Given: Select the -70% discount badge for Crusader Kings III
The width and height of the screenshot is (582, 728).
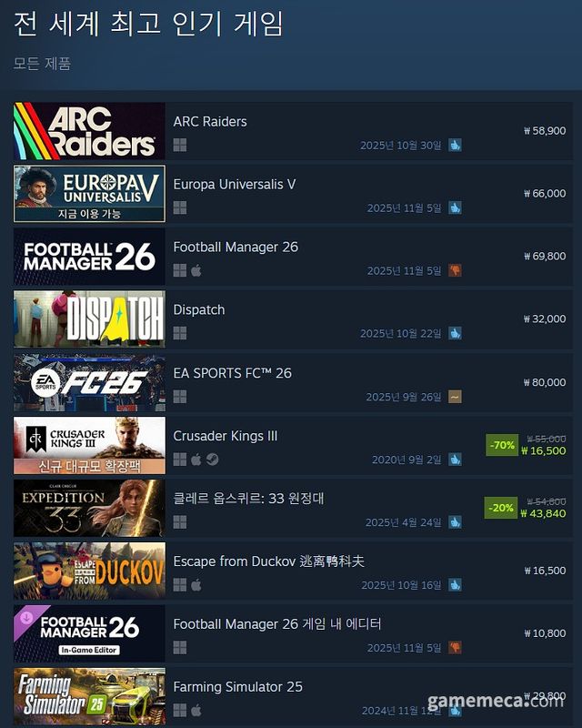Looking at the screenshot, I should pos(502,445).
